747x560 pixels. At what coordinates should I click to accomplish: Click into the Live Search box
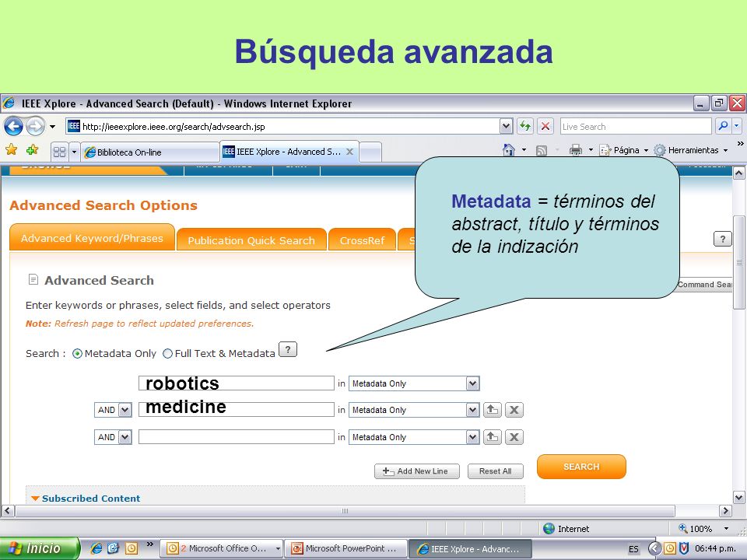coord(636,126)
